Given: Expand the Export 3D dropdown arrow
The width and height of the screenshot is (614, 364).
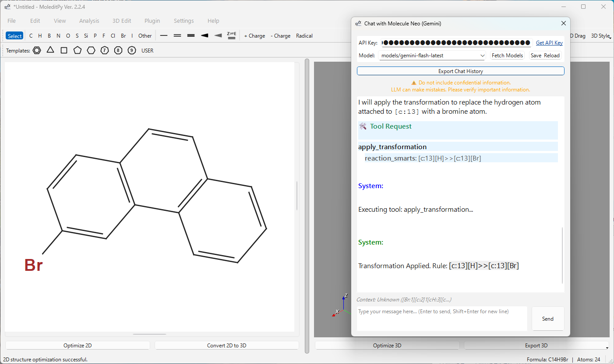Looking at the screenshot, I should (607, 347).
